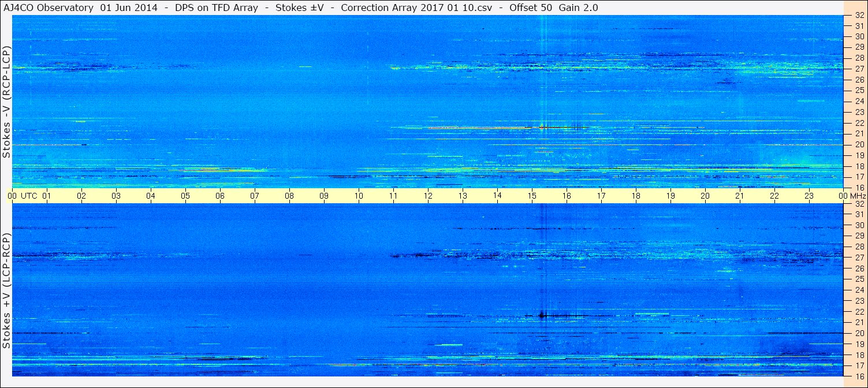Click 24 MHz tick of Stokes -V panel

point(859,101)
